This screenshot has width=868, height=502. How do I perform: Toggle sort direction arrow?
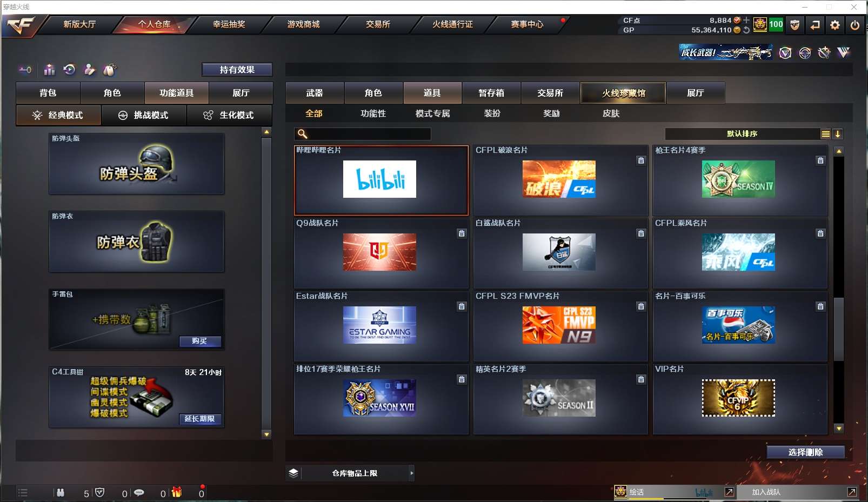838,134
